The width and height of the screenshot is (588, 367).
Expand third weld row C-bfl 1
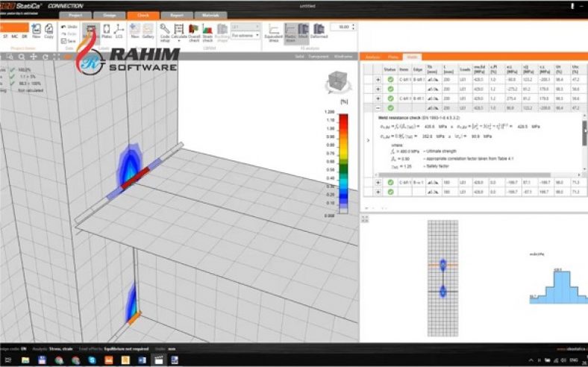click(378, 98)
